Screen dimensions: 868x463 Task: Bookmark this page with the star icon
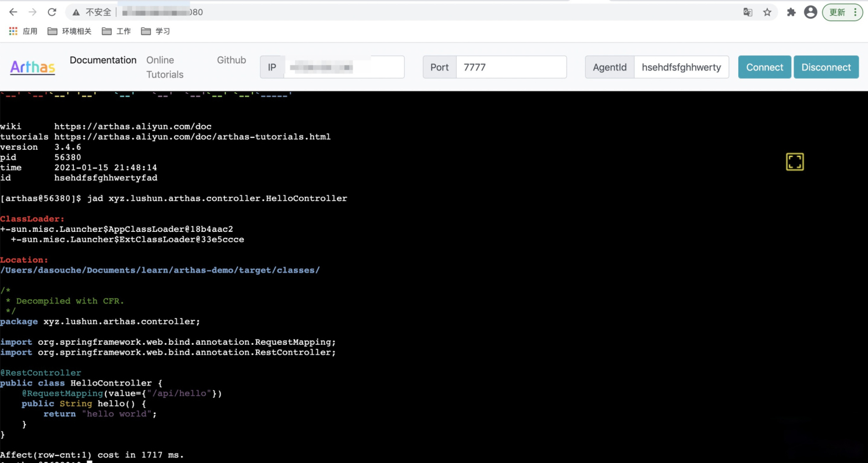(767, 12)
